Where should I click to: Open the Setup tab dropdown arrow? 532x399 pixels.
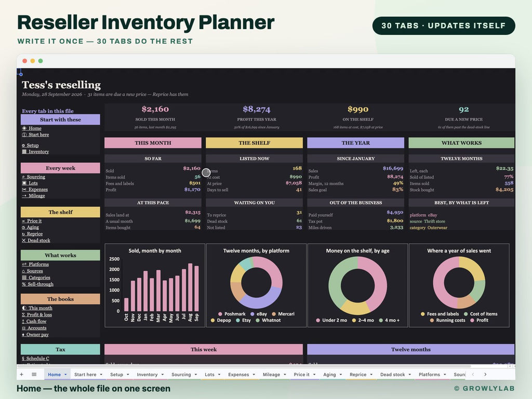[128, 375]
